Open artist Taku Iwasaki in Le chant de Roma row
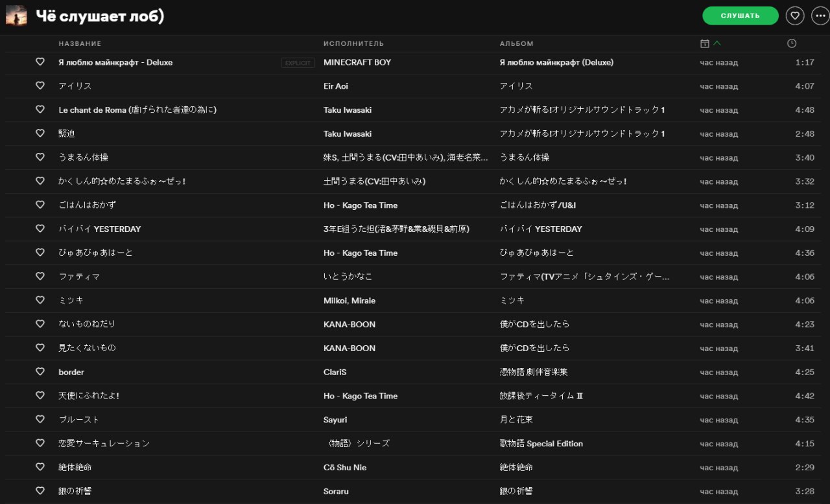Image resolution: width=830 pixels, height=504 pixels. tap(348, 110)
